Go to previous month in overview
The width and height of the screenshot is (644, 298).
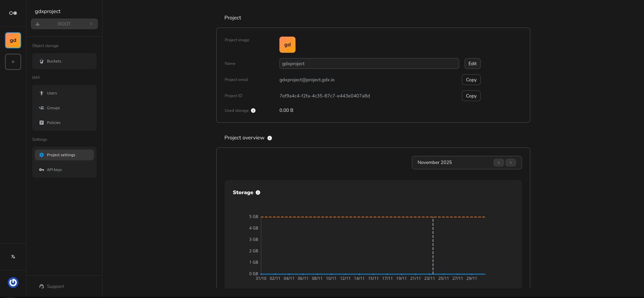point(498,163)
